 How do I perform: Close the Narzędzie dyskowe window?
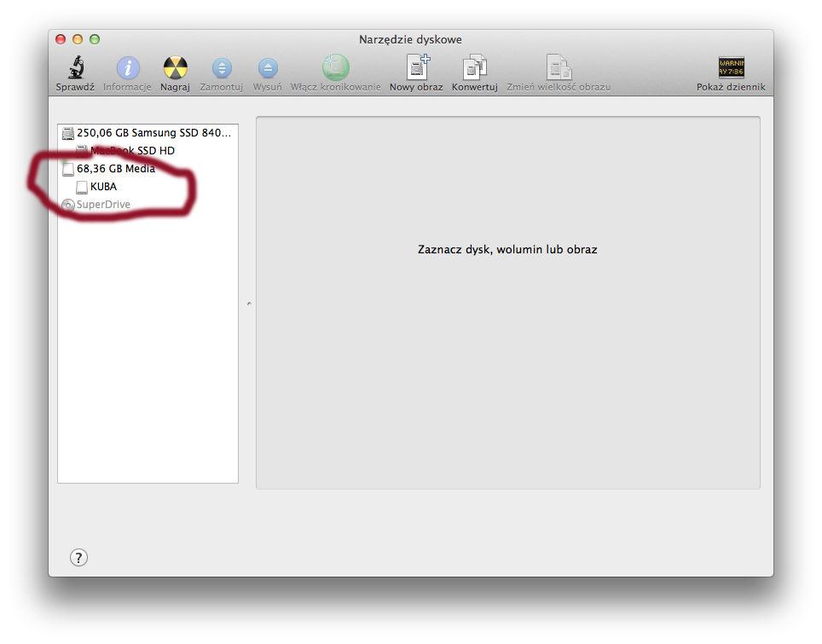(61, 39)
